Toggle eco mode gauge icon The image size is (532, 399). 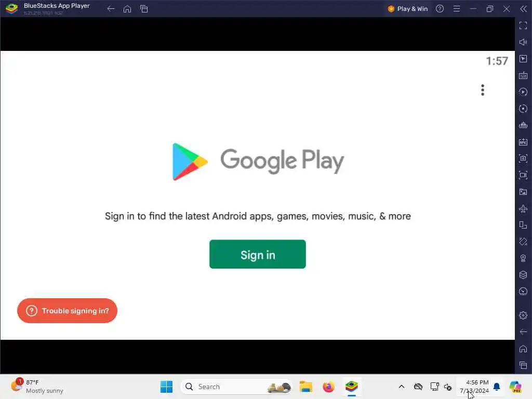pos(523,291)
